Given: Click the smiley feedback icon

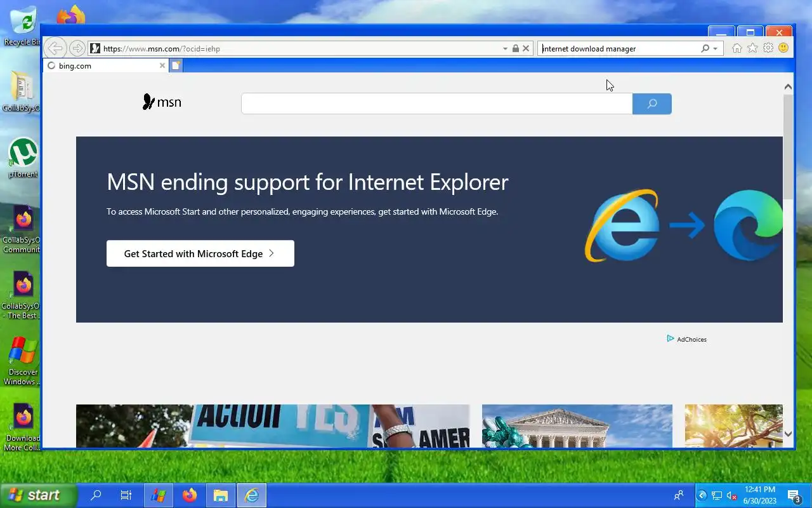Looking at the screenshot, I should pos(783,48).
